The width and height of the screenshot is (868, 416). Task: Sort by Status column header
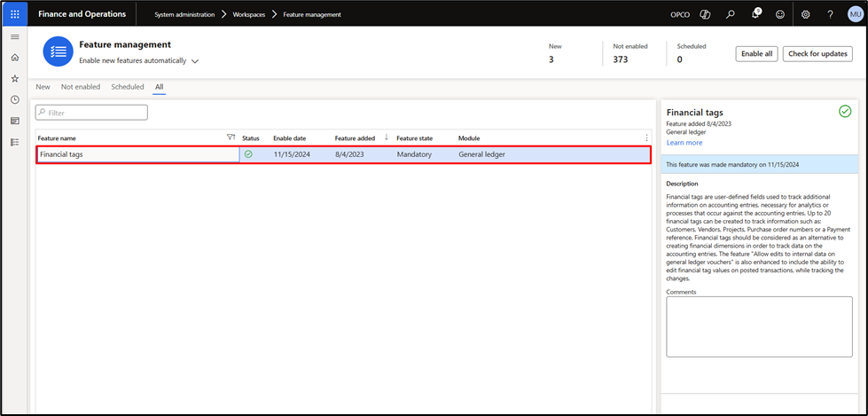click(x=250, y=138)
